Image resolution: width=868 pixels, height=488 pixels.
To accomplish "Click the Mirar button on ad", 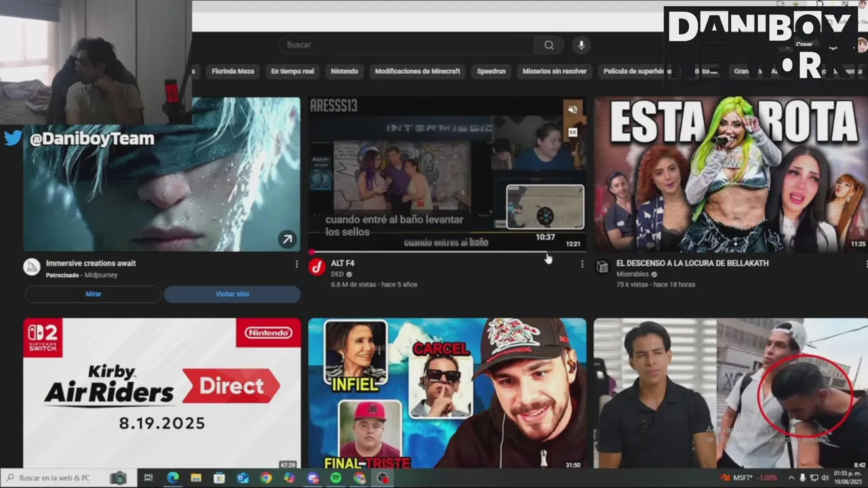I will 94,294.
